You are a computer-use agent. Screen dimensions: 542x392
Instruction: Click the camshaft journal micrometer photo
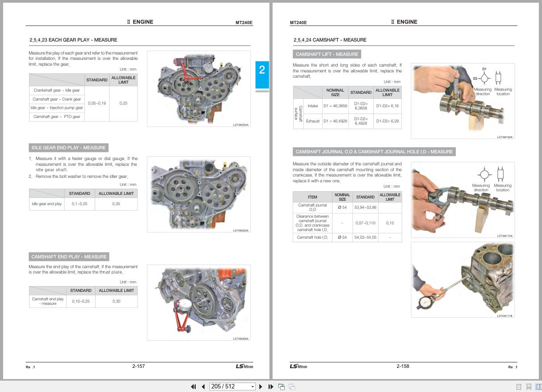pos(463,200)
